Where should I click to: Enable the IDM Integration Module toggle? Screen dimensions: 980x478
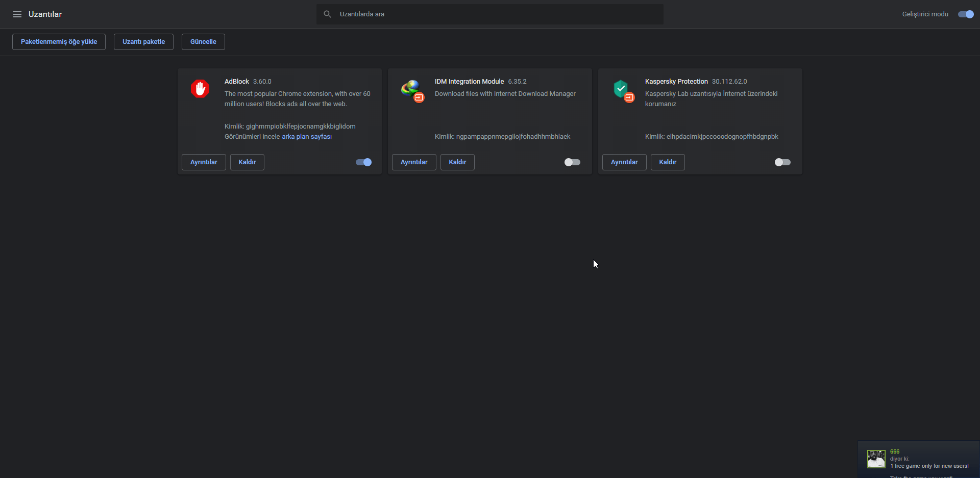coord(572,162)
